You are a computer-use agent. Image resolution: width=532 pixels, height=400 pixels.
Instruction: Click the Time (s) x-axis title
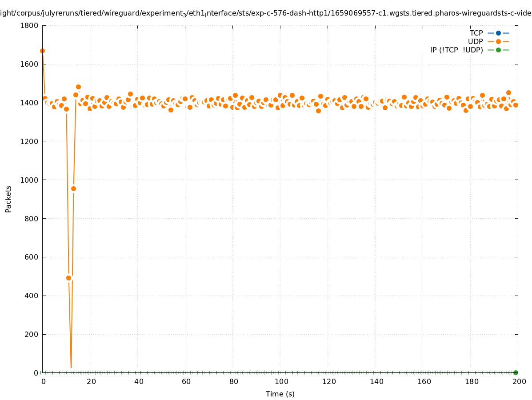coord(280,394)
